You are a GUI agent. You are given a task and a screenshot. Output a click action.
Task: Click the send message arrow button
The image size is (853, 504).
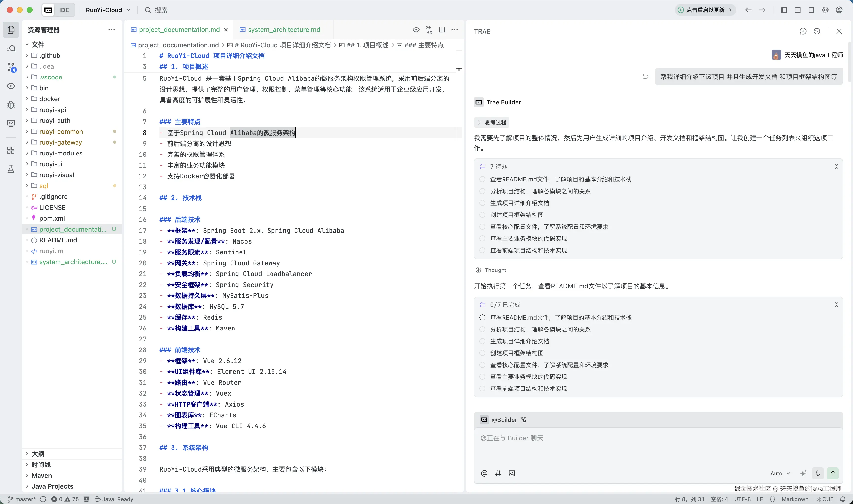coord(833,473)
